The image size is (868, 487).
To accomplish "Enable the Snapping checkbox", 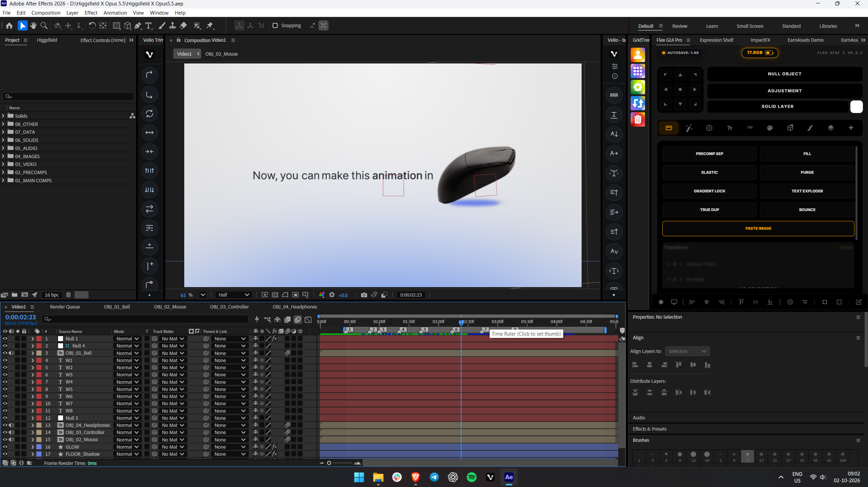I will pyautogui.click(x=275, y=25).
